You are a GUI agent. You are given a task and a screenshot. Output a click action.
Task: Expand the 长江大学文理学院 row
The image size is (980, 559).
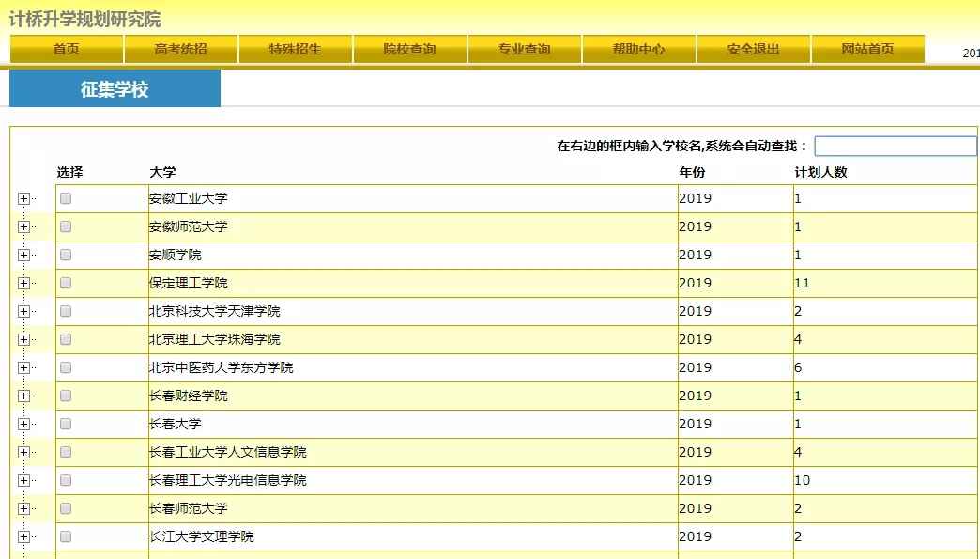[x=23, y=536]
